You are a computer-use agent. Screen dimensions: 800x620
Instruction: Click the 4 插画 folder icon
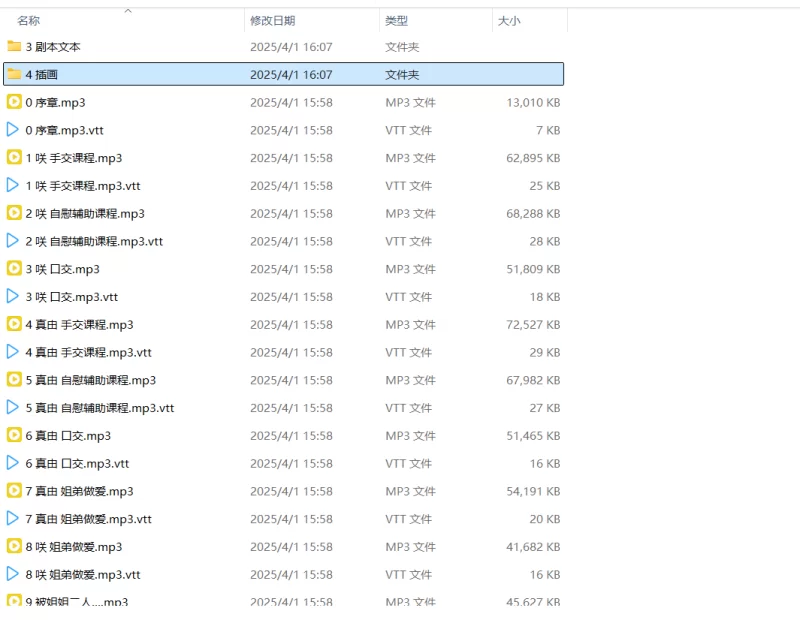coord(14,74)
